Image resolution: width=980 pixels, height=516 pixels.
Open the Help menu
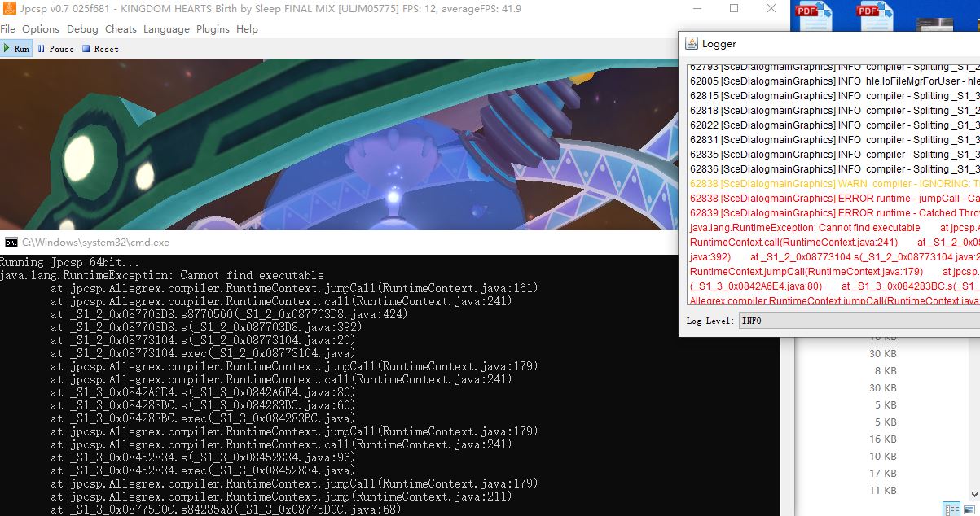coord(247,29)
